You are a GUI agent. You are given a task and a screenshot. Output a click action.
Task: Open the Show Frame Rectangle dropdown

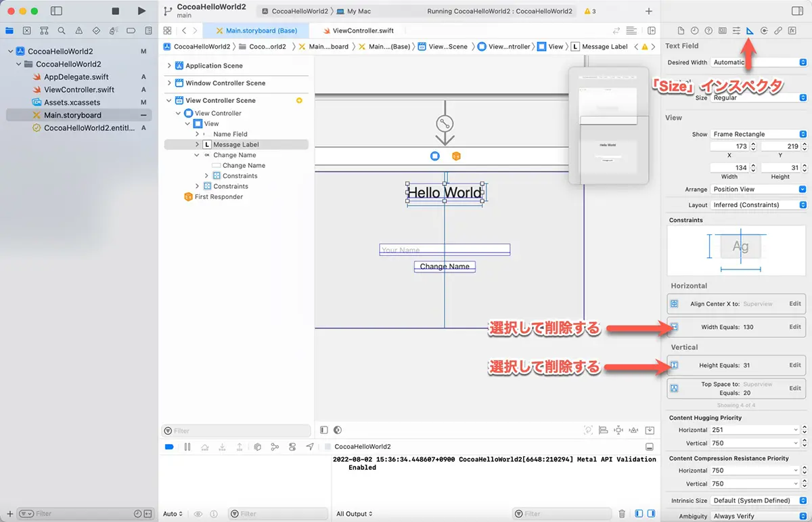click(759, 134)
